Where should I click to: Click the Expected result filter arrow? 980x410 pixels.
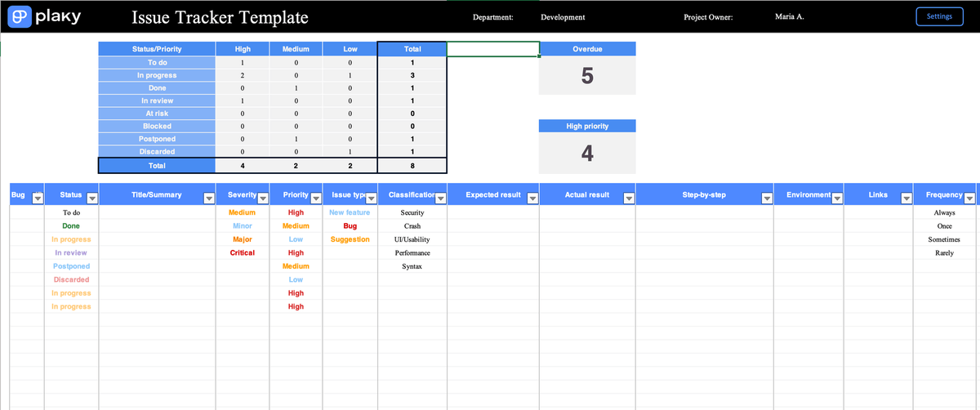pyautogui.click(x=532, y=198)
